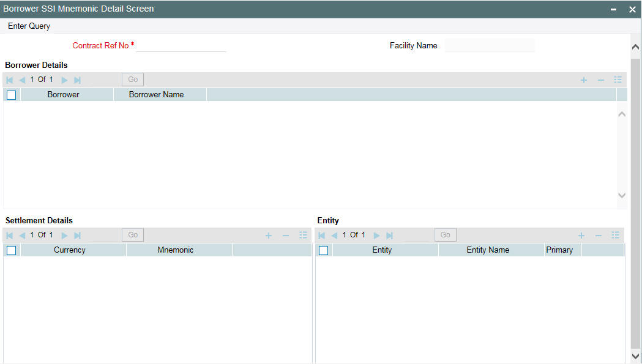Go to last page in Entity grid
This screenshot has width=642, height=364.
coord(389,235)
